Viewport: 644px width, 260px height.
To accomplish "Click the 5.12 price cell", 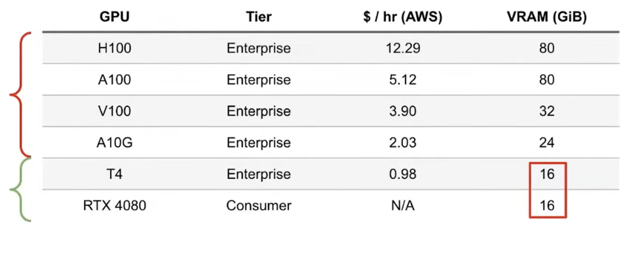I will [x=403, y=80].
